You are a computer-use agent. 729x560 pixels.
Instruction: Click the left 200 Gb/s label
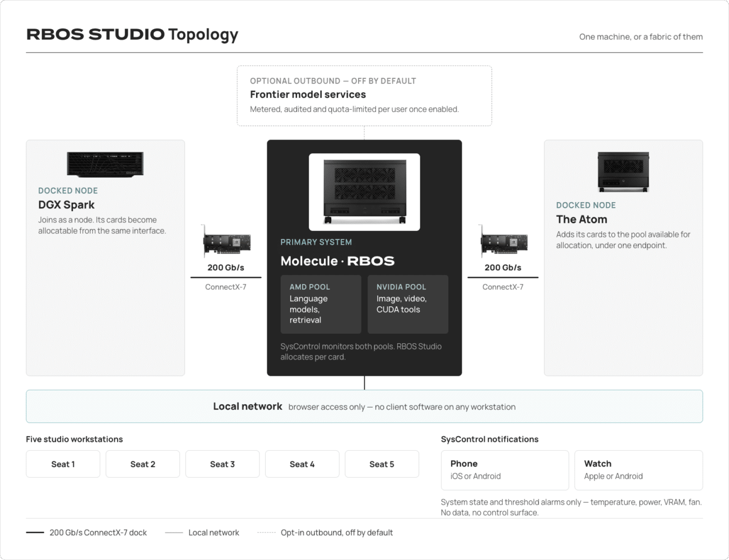[x=226, y=268]
